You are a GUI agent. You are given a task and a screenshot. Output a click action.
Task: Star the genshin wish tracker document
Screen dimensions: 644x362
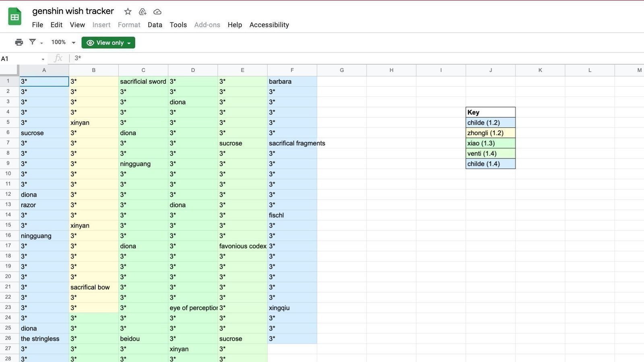tap(128, 12)
